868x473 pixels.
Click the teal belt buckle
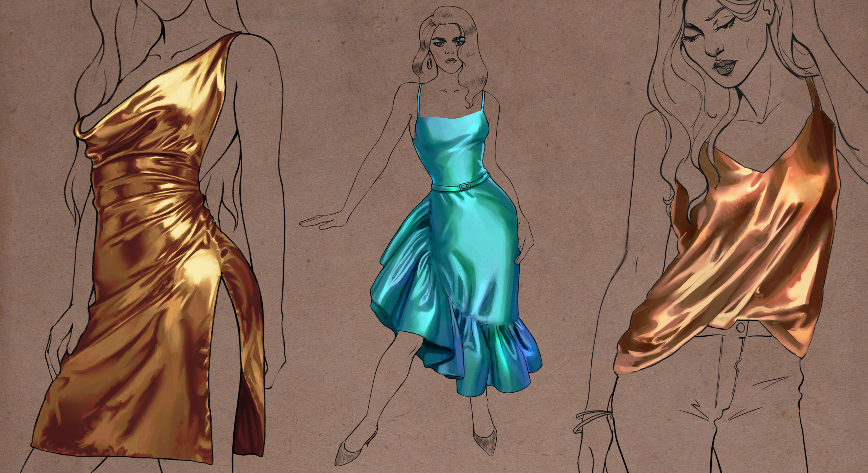click(x=465, y=187)
